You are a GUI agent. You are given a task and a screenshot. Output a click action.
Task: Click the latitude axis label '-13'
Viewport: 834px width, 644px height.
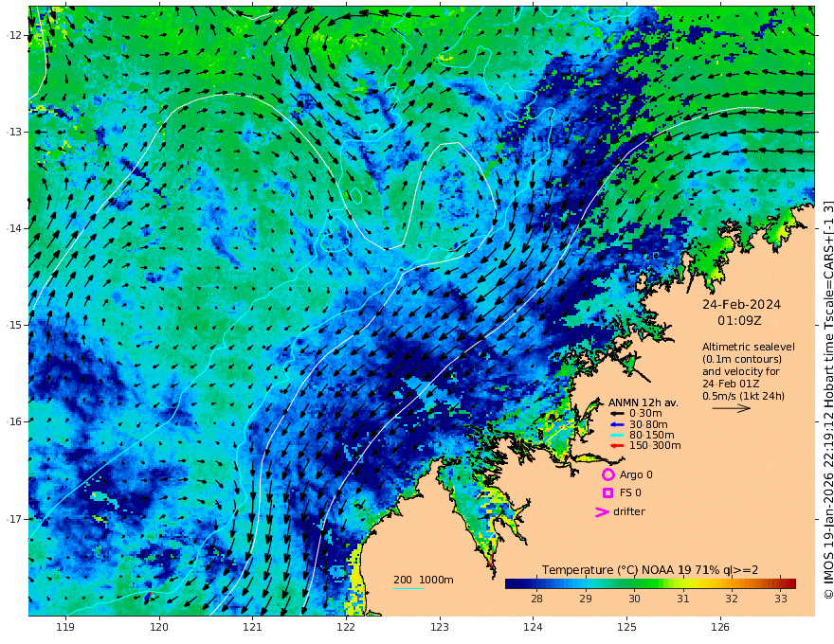pos(14,132)
